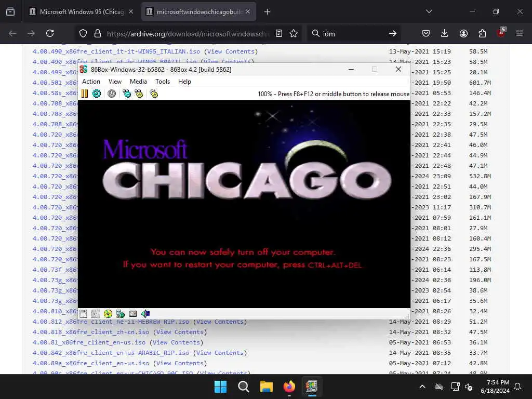Open notification bell in system tray
Viewport: 532px width, 399px height.
(x=518, y=387)
